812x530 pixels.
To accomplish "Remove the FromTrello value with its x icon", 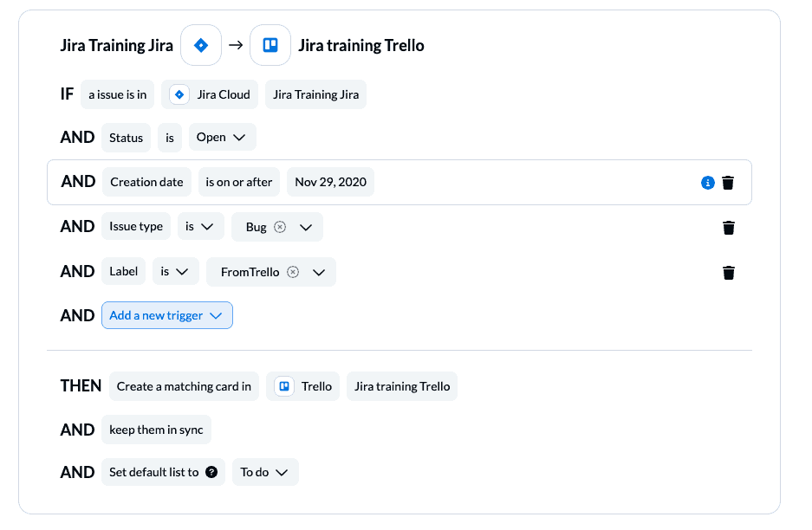I will point(293,272).
